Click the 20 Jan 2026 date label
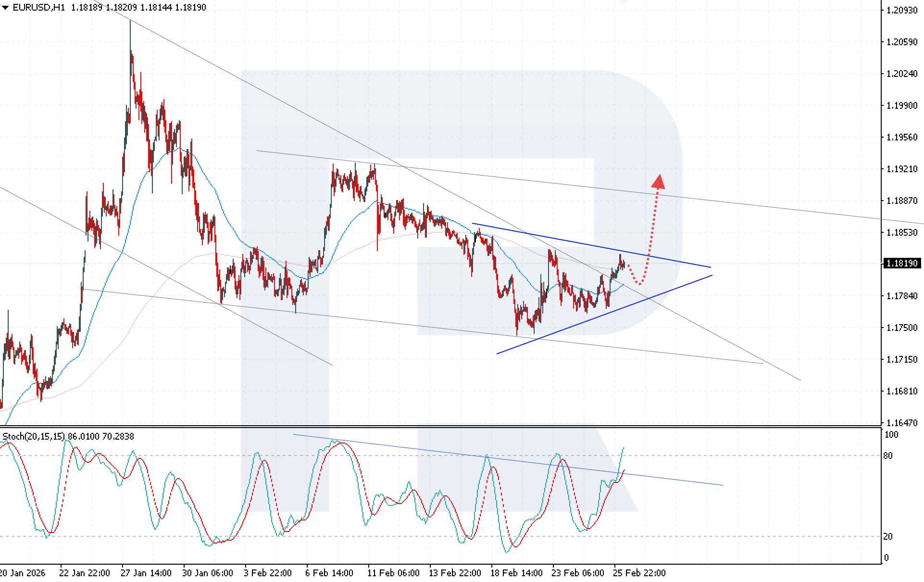The height and width of the screenshot is (582, 924). (x=23, y=573)
